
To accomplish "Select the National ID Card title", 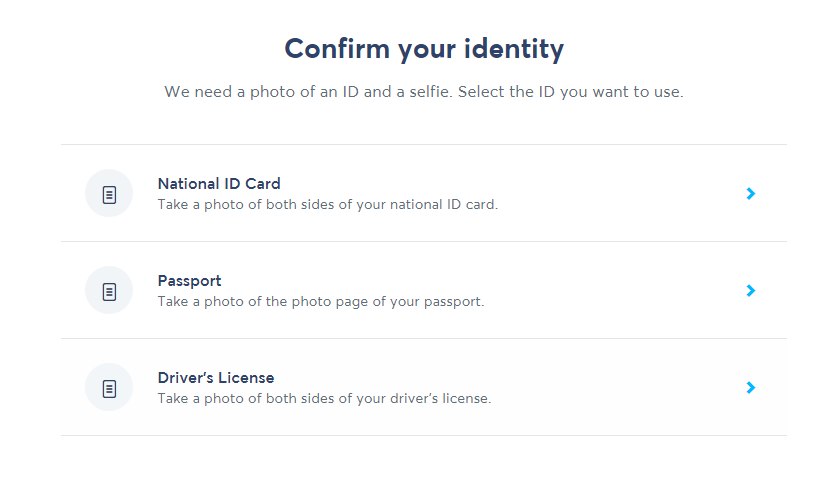I will pyautogui.click(x=219, y=184).
